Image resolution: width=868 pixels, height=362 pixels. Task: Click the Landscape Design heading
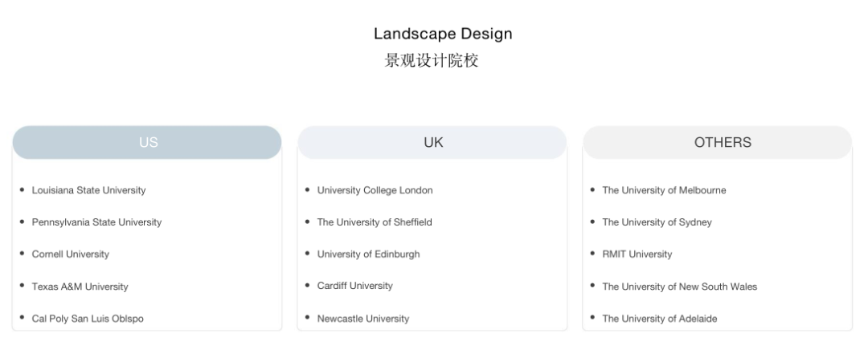pyautogui.click(x=443, y=34)
